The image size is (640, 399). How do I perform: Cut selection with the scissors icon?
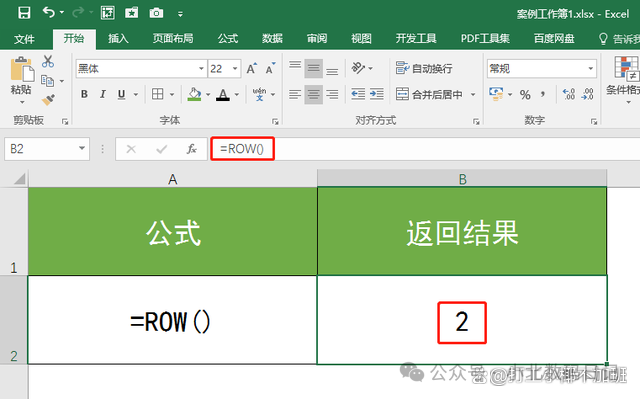48,62
